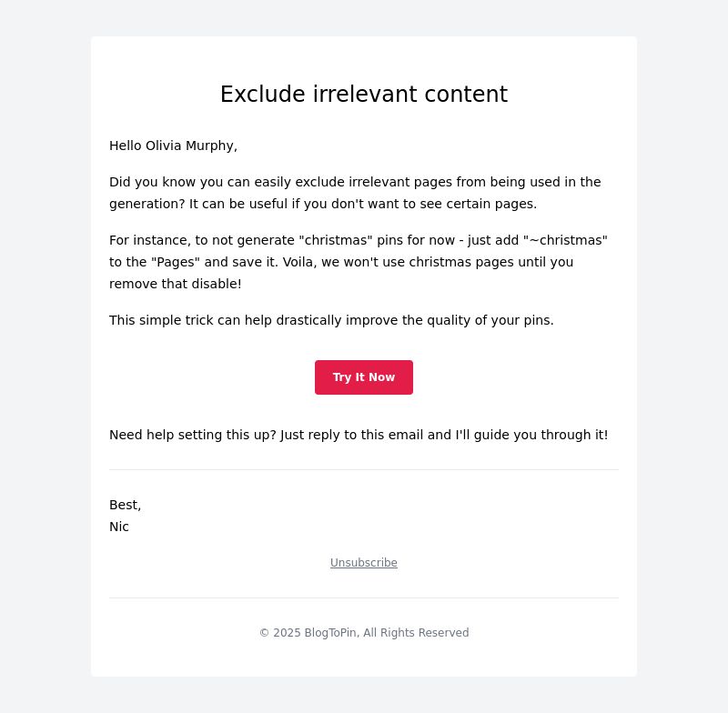
Task: Click the 'remove that disable!' line
Action: [x=175, y=284]
